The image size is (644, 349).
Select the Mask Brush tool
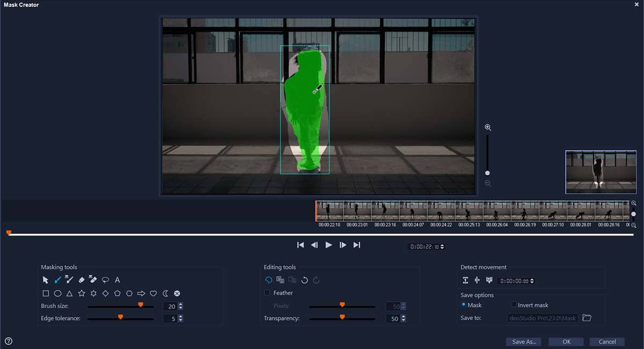click(57, 280)
